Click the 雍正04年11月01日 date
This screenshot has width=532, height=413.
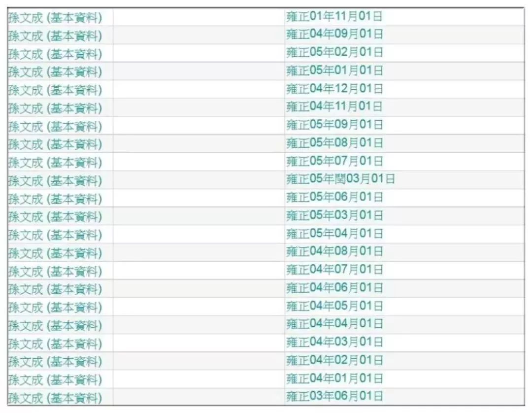(334, 107)
